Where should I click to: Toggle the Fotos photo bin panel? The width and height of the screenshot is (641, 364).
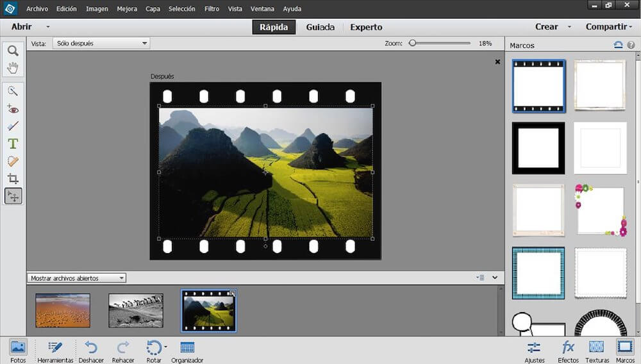pos(18,347)
